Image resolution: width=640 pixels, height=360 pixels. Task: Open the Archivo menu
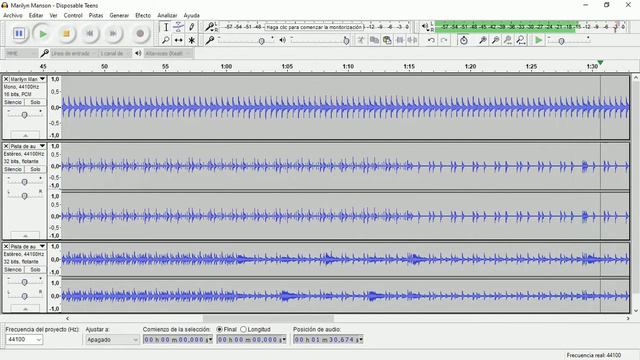click(13, 15)
